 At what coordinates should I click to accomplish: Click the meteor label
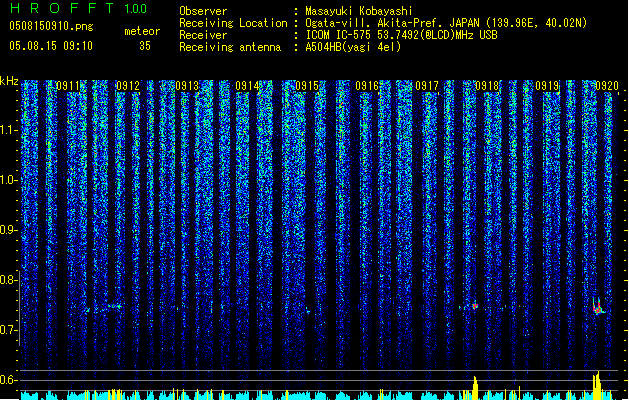click(142, 31)
